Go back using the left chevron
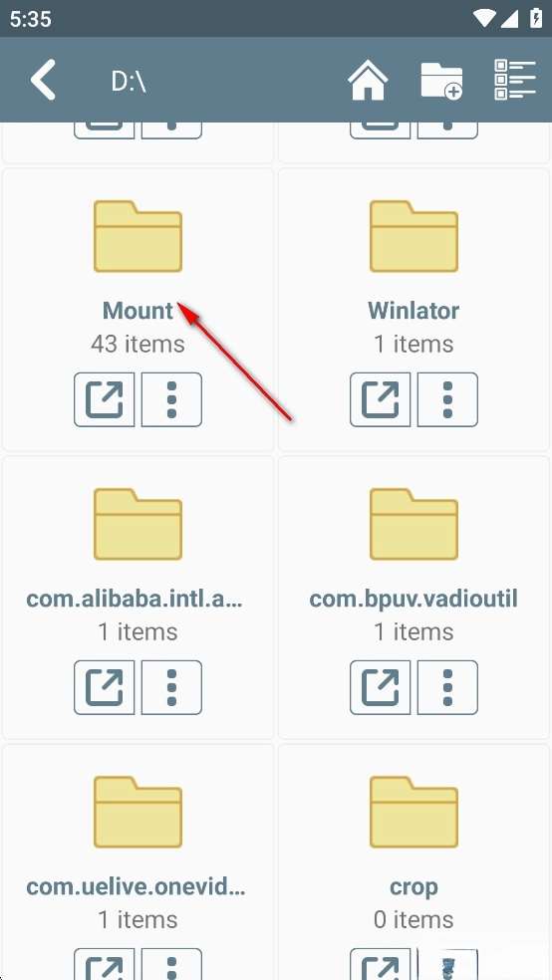The width and height of the screenshot is (552, 980). [x=44, y=80]
